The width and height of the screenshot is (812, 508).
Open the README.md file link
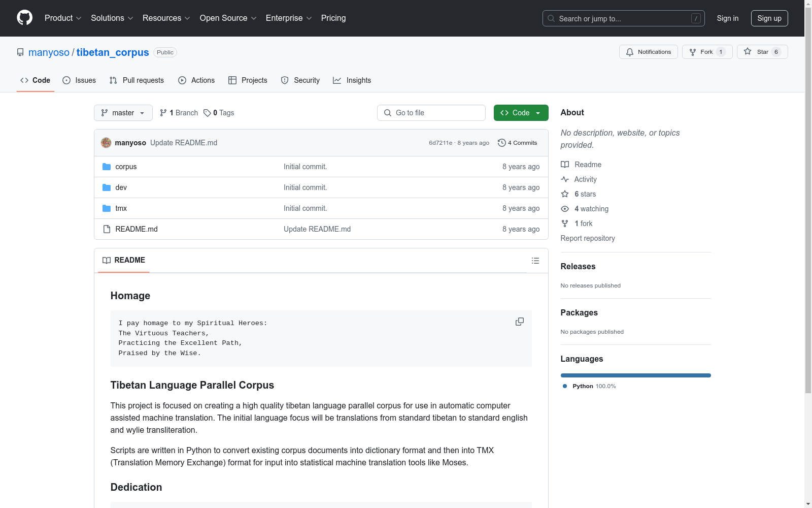(x=137, y=229)
